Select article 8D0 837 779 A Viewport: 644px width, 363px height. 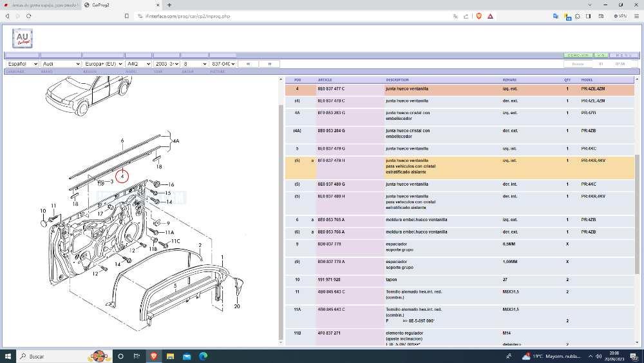[331, 262]
